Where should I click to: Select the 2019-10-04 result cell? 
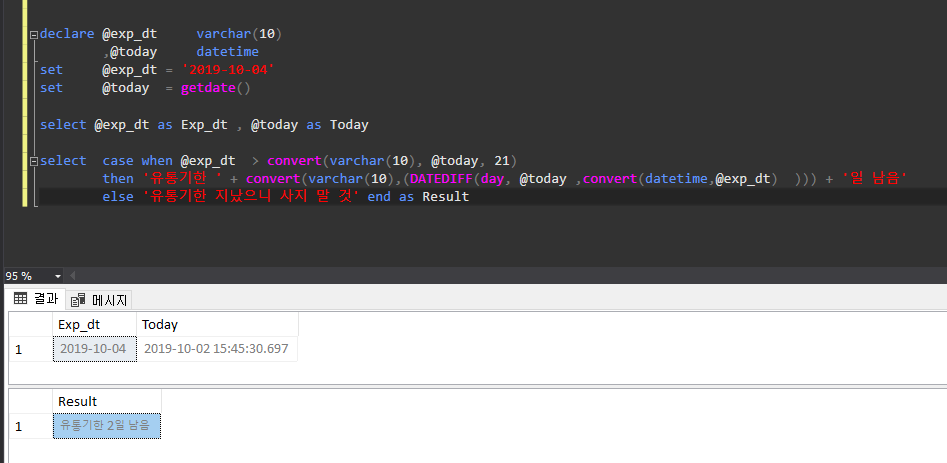95,349
